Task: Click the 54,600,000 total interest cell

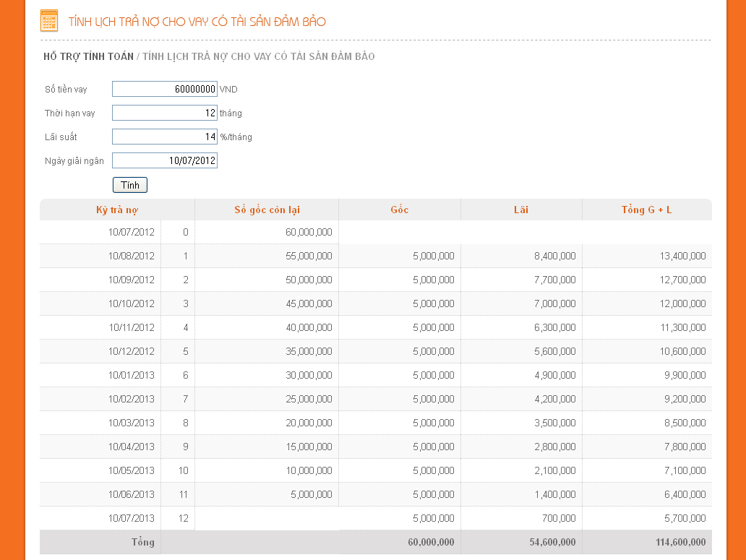Action: click(548, 542)
